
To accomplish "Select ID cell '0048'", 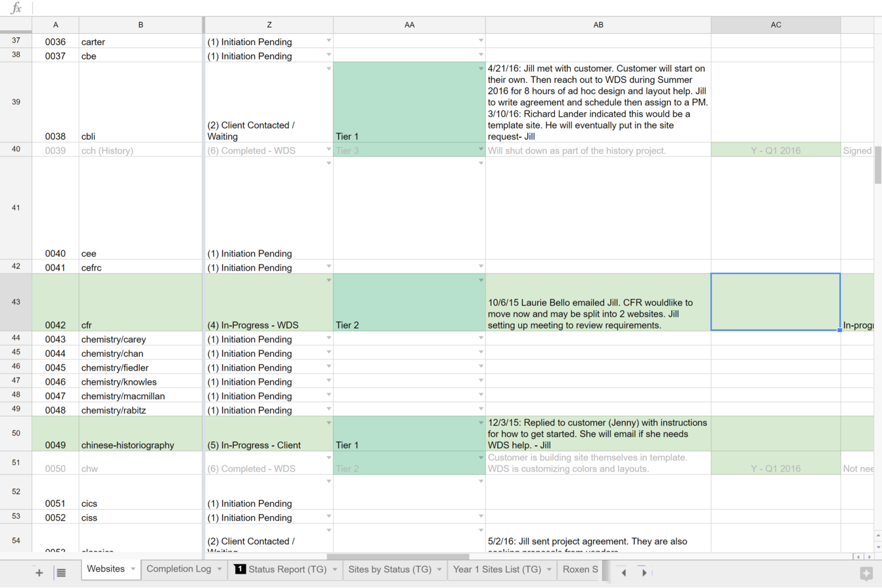I will 56,410.
